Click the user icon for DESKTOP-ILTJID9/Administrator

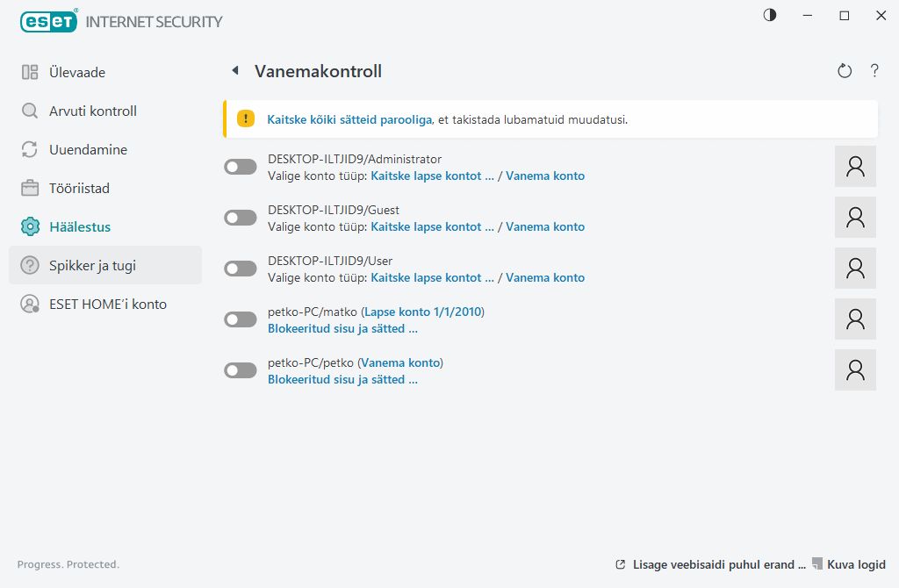(x=855, y=167)
